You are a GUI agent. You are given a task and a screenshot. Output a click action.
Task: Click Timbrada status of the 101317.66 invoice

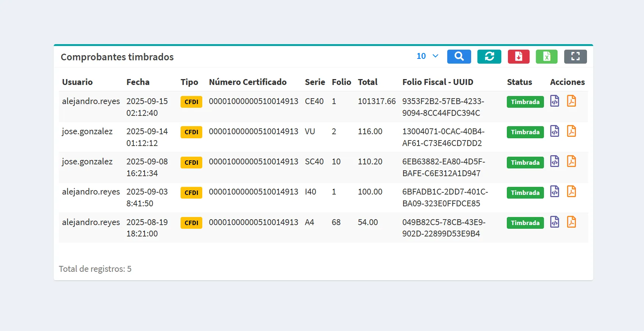click(x=525, y=102)
